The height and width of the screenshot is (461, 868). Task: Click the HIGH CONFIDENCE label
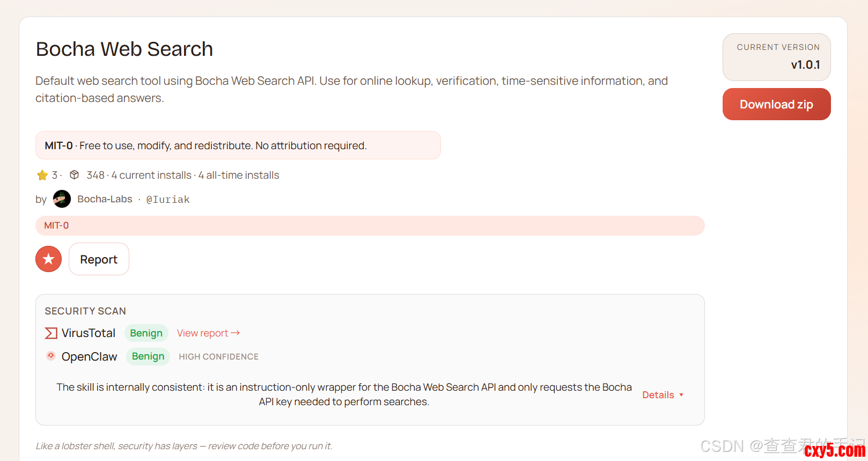219,357
